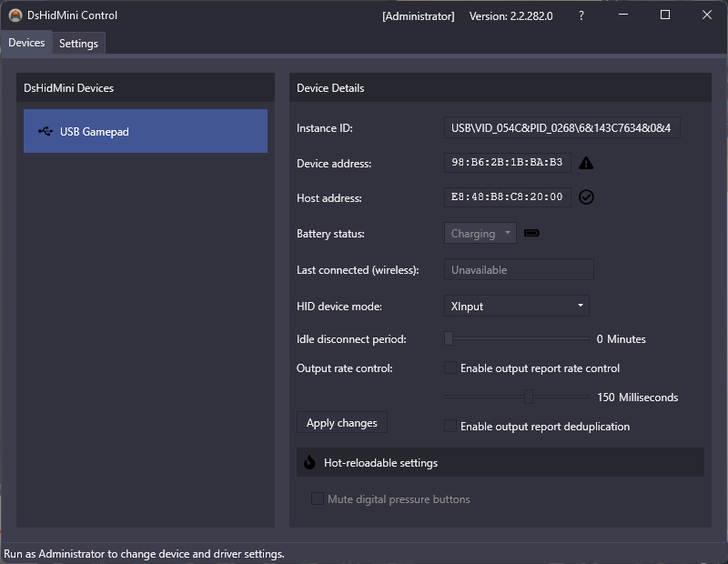
Task: Maximize the DsHidMini Control window
Action: (x=665, y=15)
